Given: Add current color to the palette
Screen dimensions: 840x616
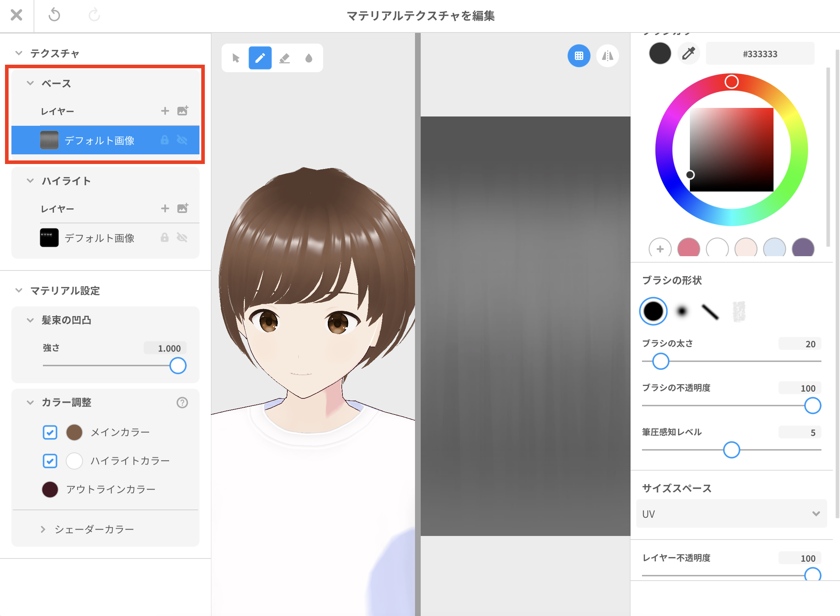Looking at the screenshot, I should coord(660,249).
